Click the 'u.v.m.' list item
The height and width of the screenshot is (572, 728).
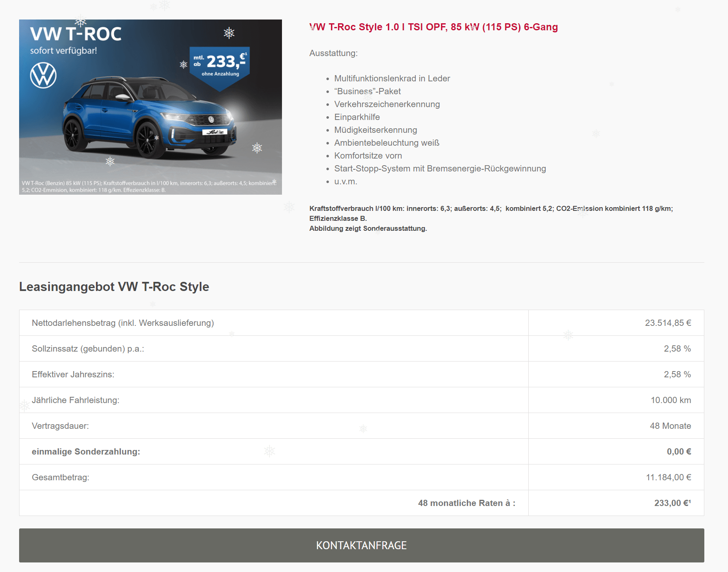point(346,181)
